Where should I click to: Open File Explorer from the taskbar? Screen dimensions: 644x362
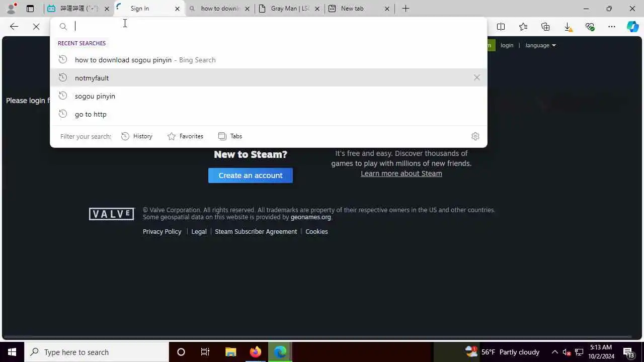[x=231, y=352]
